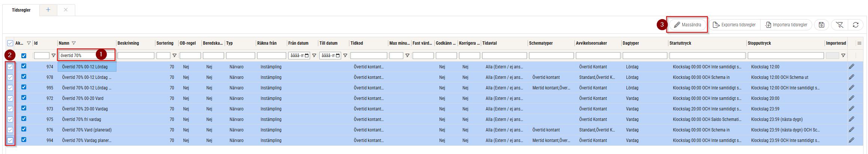Screen dimensions: 868x154
Task: Click the refresh arrows icon
Action: (x=855, y=25)
